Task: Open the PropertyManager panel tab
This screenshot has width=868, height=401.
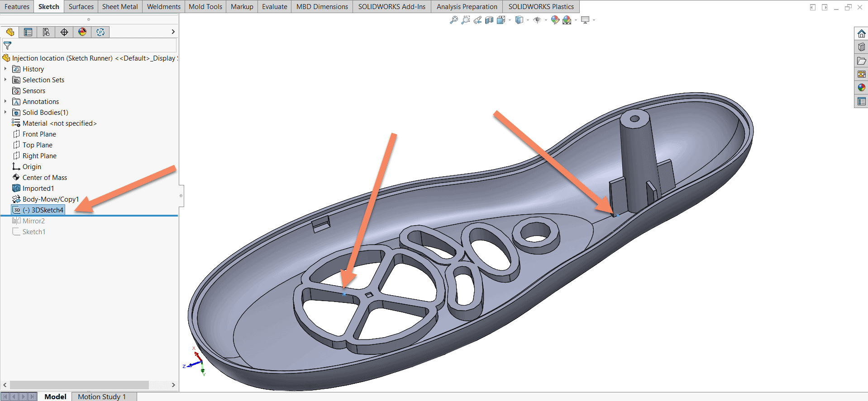Action: click(28, 32)
